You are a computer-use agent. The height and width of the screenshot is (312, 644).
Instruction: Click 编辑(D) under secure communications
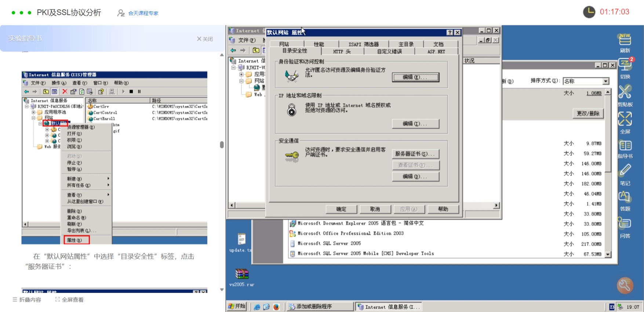tap(415, 176)
